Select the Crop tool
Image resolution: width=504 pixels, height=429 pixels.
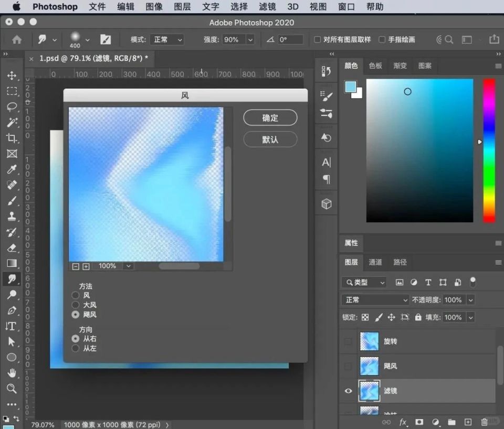click(12, 138)
